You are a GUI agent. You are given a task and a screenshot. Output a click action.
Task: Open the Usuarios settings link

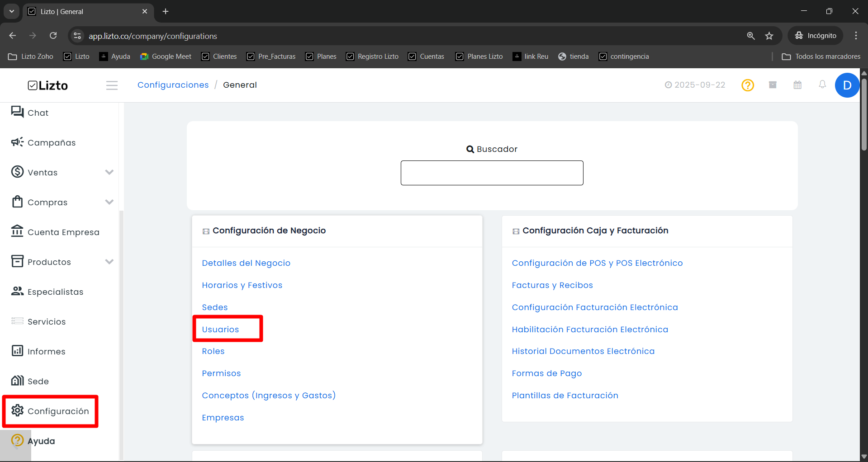(220, 329)
